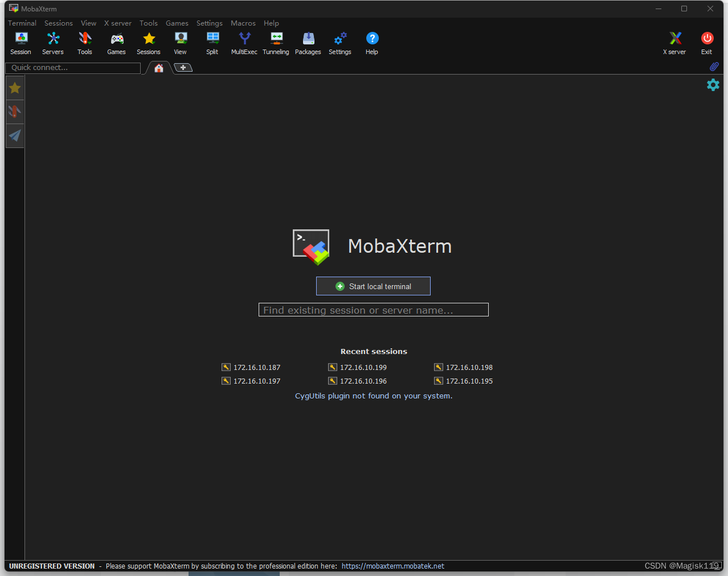
Task: Switch to the home tab
Action: point(158,67)
